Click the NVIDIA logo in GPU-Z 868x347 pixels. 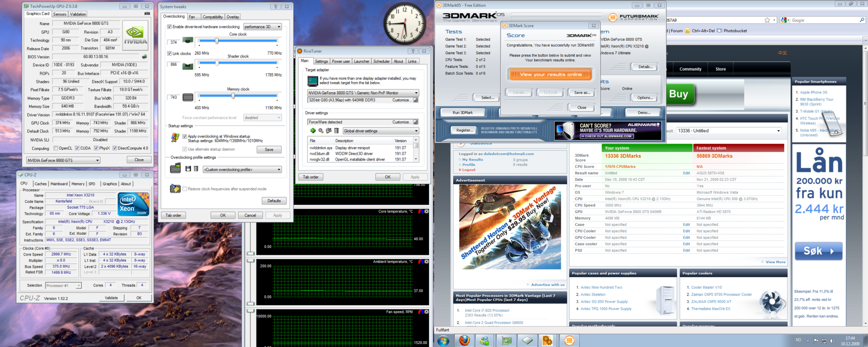tap(135, 35)
